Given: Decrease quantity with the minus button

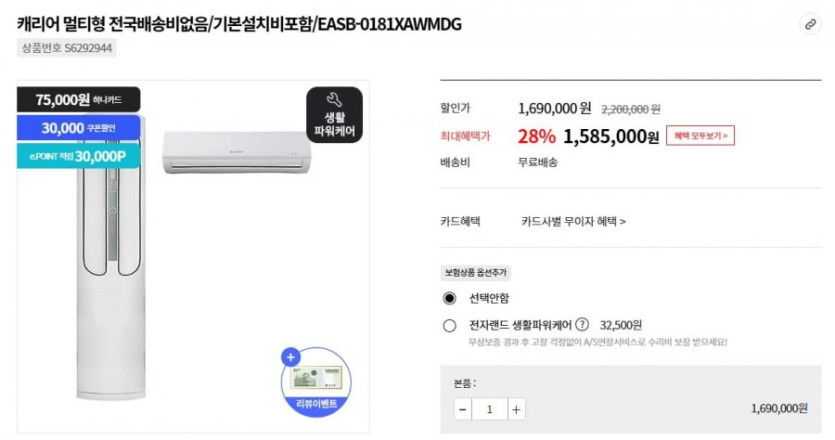Looking at the screenshot, I should 463,409.
